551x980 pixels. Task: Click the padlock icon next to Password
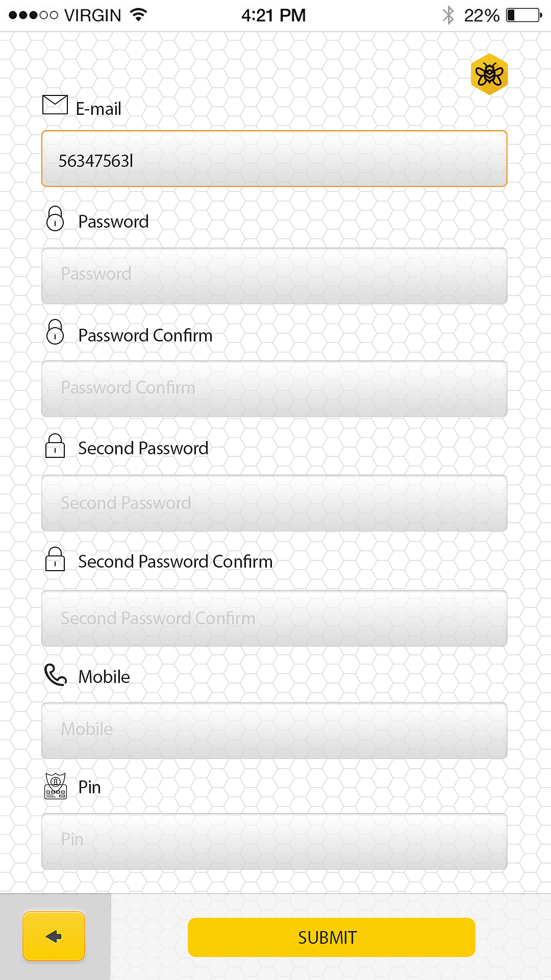point(55,219)
